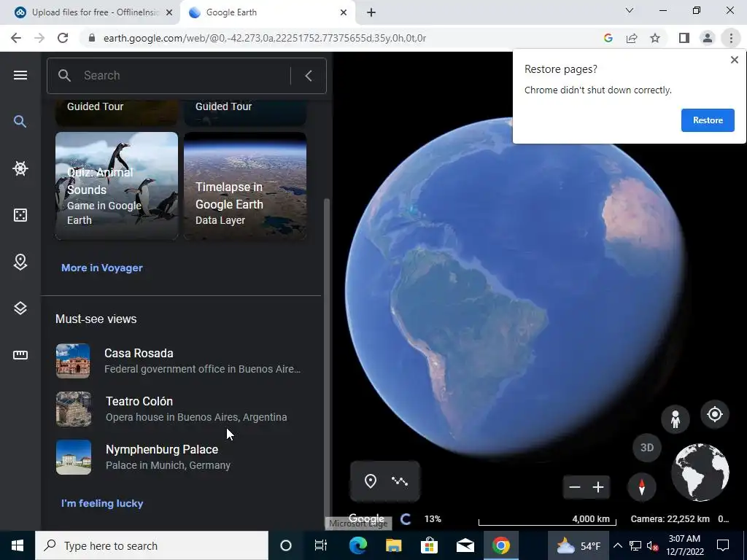
Task: Click Casa Rosada thumbnail image
Action: pyautogui.click(x=73, y=361)
